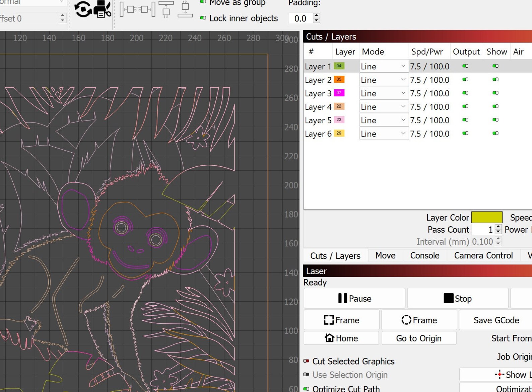Image resolution: width=532 pixels, height=392 pixels.
Task: Expand the Mode dropdown for Layer 3
Action: pos(384,93)
